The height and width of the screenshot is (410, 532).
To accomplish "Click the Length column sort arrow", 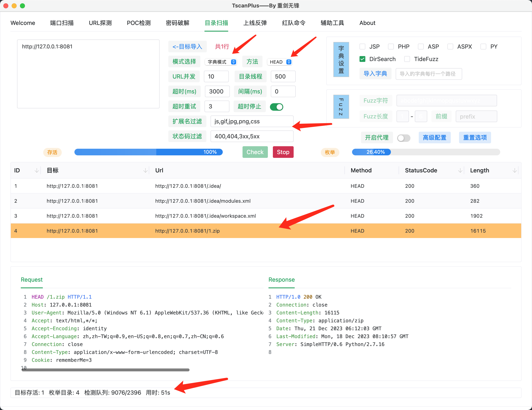I will point(515,171).
